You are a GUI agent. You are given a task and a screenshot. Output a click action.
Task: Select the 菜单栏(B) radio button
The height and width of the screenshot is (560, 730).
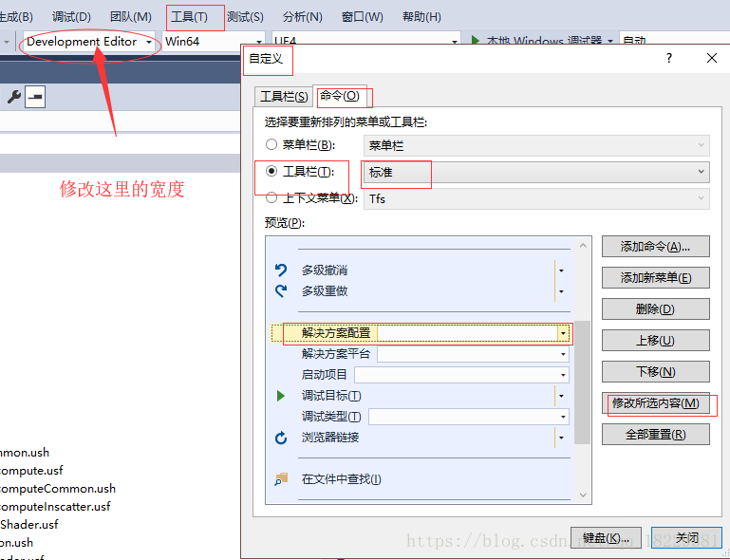tap(271, 145)
